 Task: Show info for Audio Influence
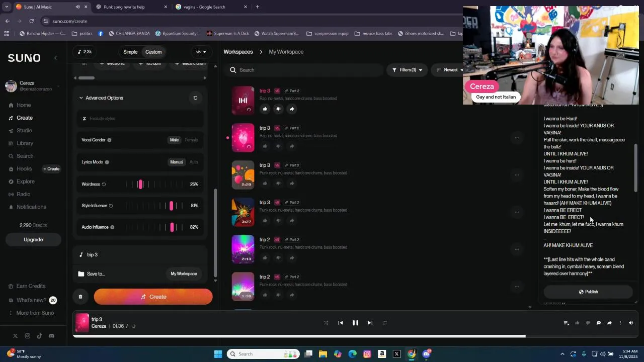pyautogui.click(x=112, y=227)
